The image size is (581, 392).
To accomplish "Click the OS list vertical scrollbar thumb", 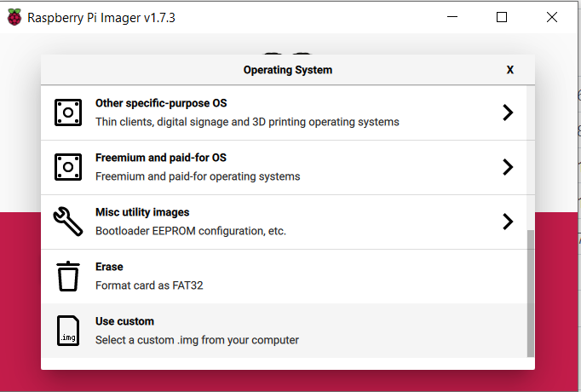I will click(531, 292).
